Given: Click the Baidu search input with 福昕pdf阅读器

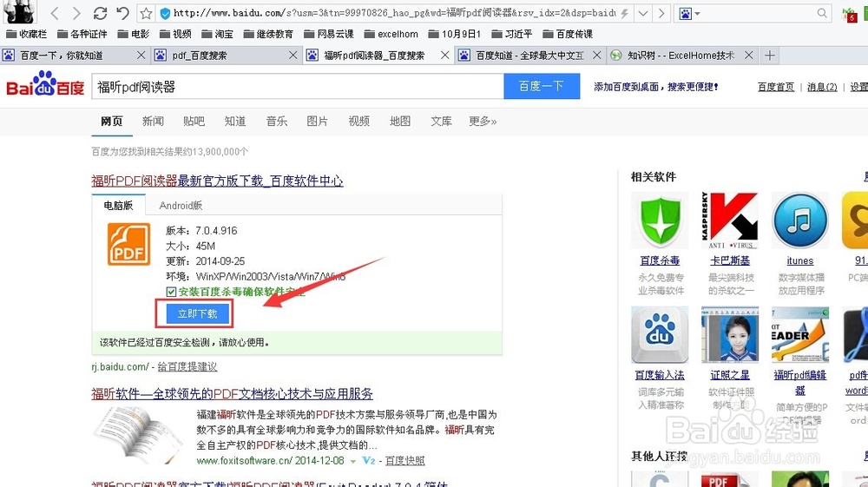Looking at the screenshot, I should tap(298, 86).
